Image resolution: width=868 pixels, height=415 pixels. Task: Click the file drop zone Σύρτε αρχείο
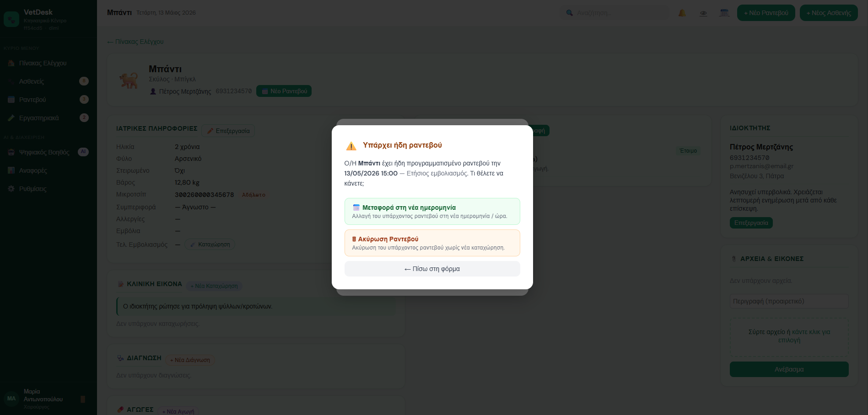(789, 337)
